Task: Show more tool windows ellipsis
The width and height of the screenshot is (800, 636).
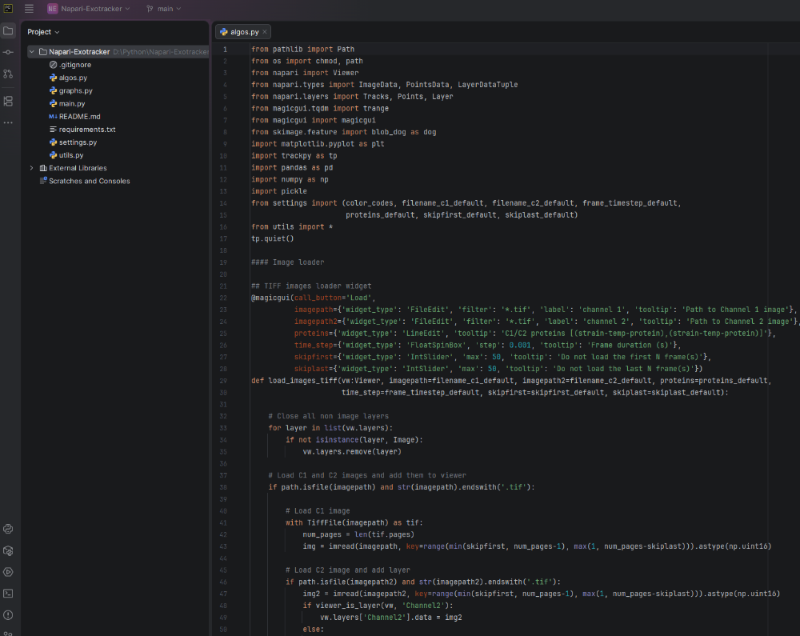Action: point(9,122)
